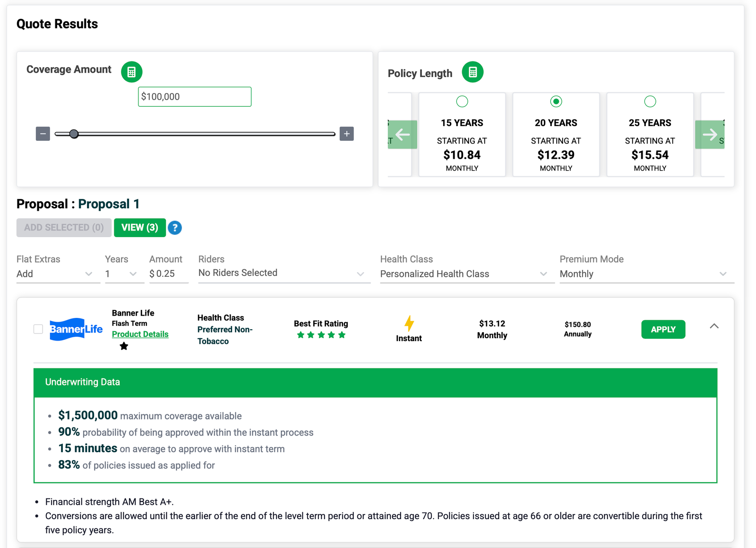Click the $100,000 coverage input field
This screenshot has width=756, height=548.
coord(194,96)
